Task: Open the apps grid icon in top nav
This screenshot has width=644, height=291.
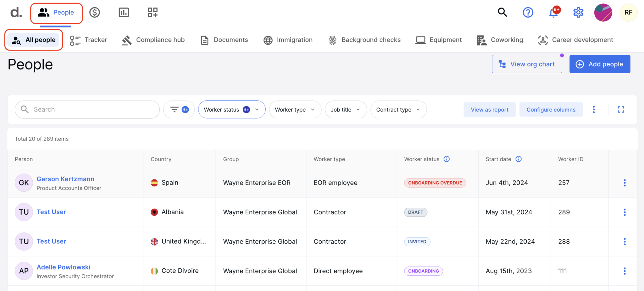Action: click(x=153, y=13)
